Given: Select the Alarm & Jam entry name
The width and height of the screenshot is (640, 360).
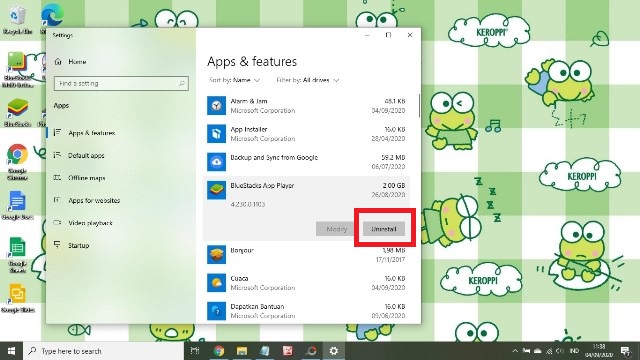Looking at the screenshot, I should click(249, 101).
